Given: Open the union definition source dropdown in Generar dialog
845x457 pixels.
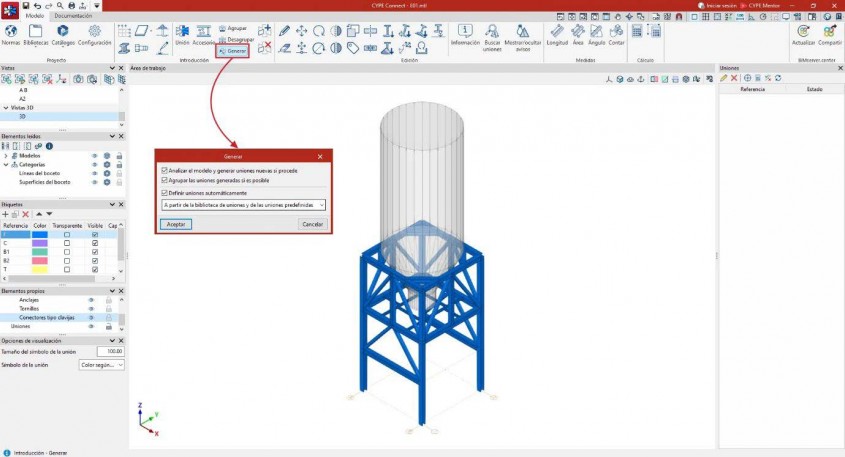Looking at the screenshot, I should pyautogui.click(x=244, y=205).
